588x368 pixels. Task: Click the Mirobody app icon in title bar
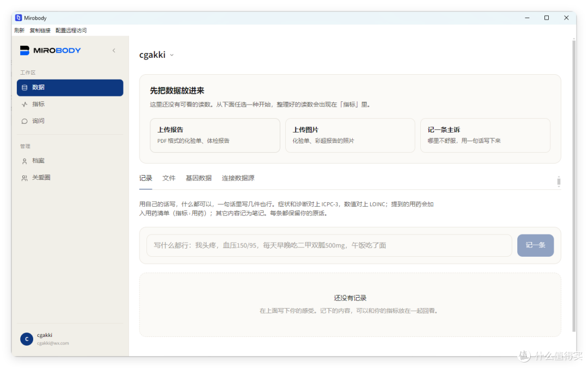pyautogui.click(x=19, y=17)
